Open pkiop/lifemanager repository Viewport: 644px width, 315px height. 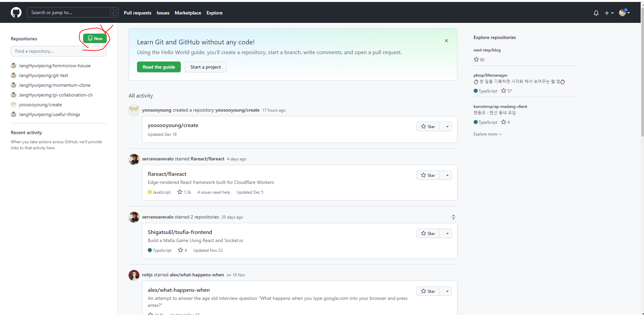(x=490, y=75)
